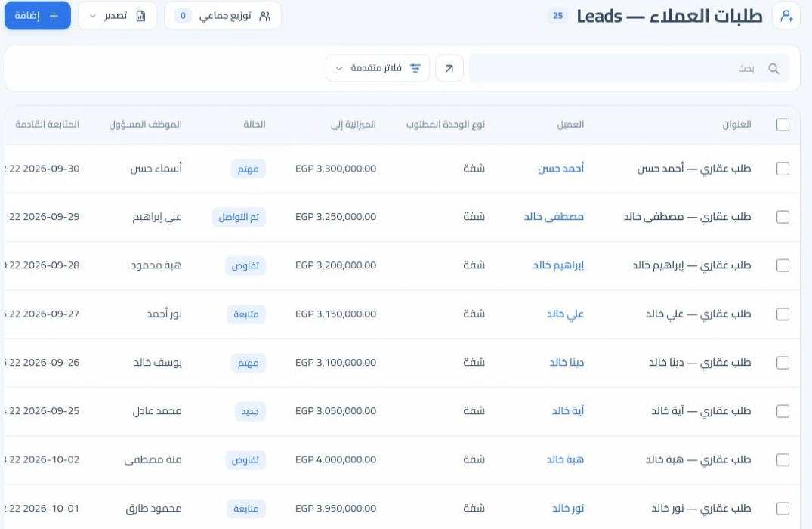Viewport: 812px width, 529px height.
Task: Click the people icon in توزيع جماعي
Action: [264, 16]
